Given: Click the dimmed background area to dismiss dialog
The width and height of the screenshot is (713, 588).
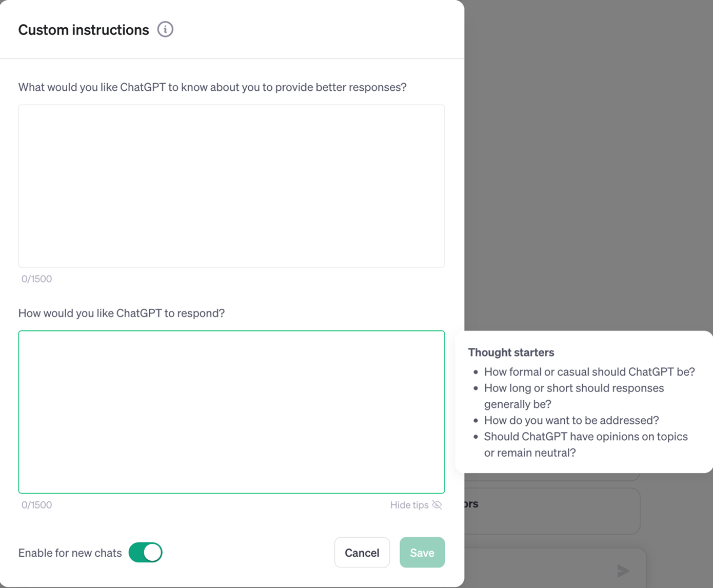Looking at the screenshot, I should click(x=590, y=154).
